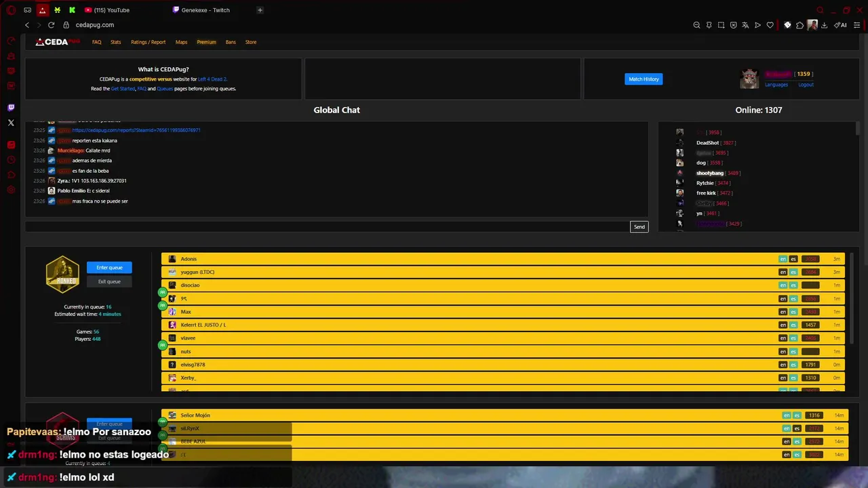Open the downloads icon

[824, 25]
